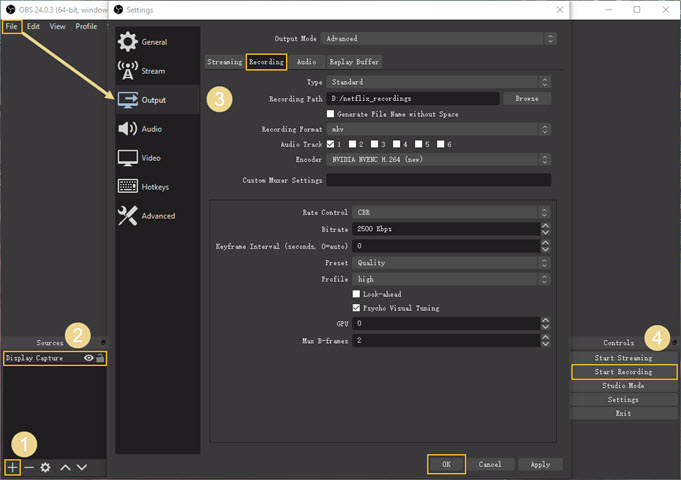The height and width of the screenshot is (480, 681).
Task: Increase Bitrate with up arrow
Action: point(545,225)
